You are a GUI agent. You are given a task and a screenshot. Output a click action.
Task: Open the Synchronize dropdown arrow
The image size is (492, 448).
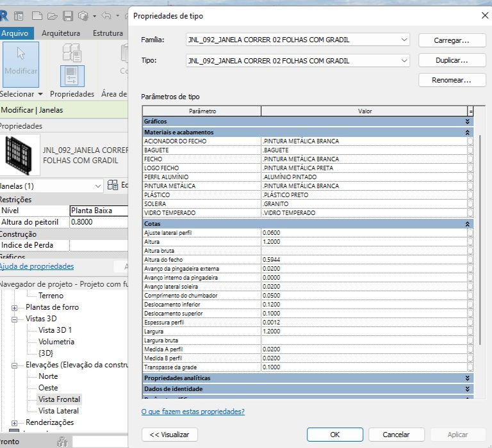tap(94, 16)
